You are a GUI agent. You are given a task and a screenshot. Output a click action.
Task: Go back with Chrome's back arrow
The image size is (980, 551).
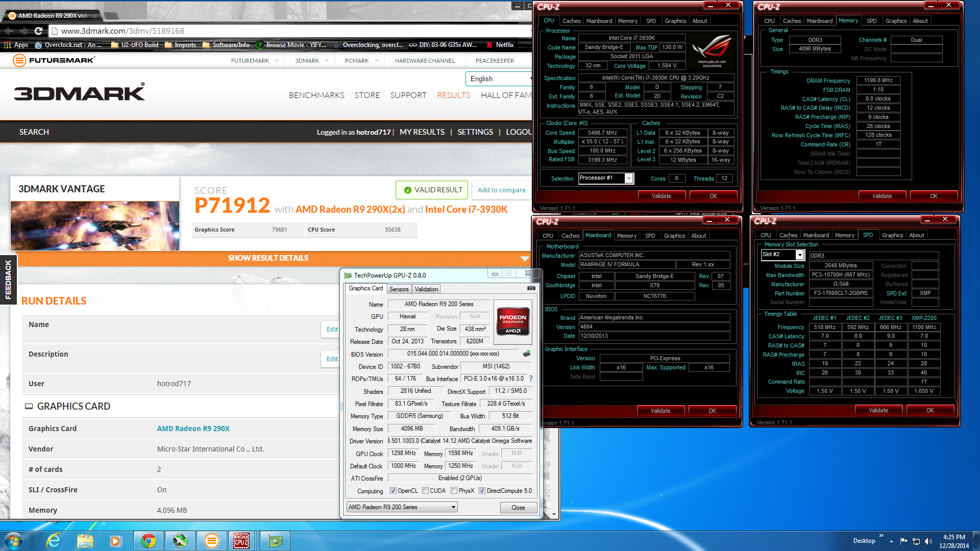(9, 31)
